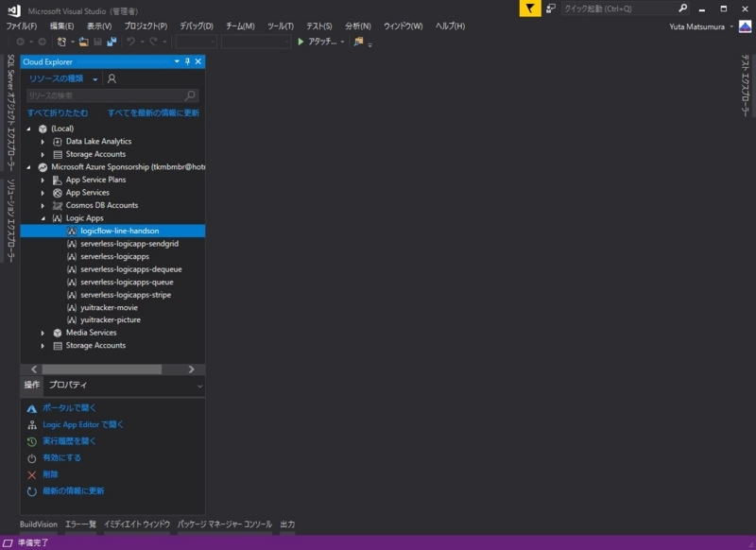The height and width of the screenshot is (550, 756).
Task: Click すべてを最新の情報に更新 link
Action: [x=153, y=112]
